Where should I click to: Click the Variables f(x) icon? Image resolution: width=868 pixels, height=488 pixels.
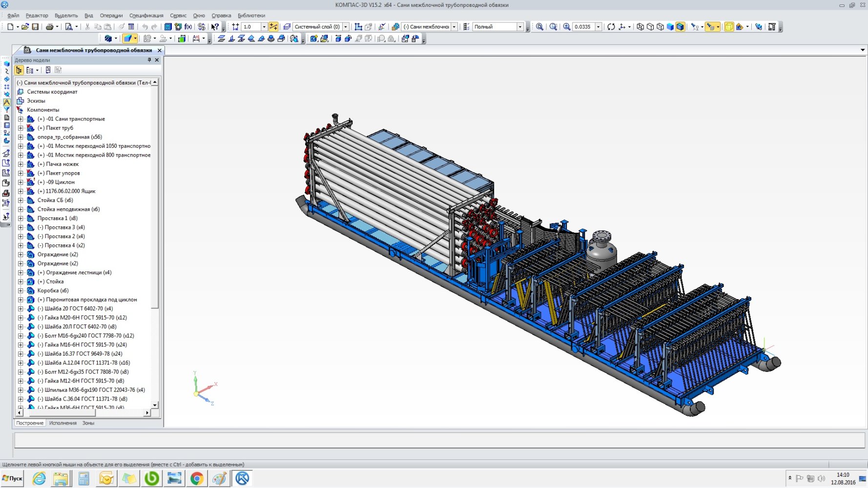tap(188, 27)
